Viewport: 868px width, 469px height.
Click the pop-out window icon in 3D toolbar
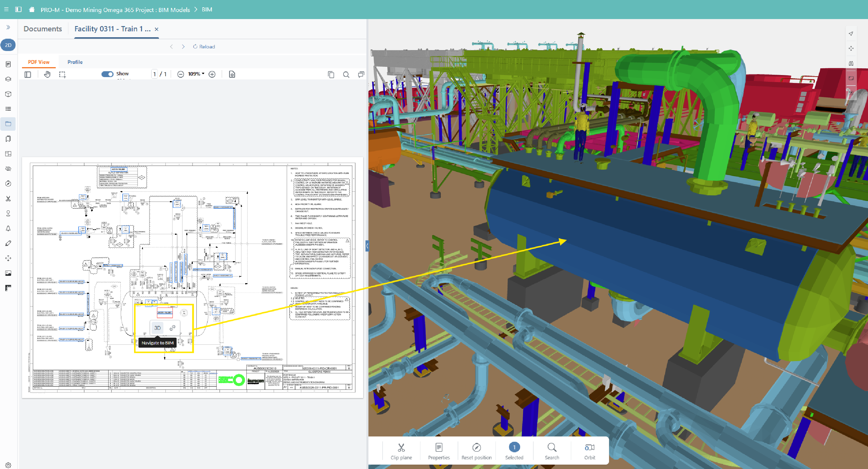tap(851, 93)
